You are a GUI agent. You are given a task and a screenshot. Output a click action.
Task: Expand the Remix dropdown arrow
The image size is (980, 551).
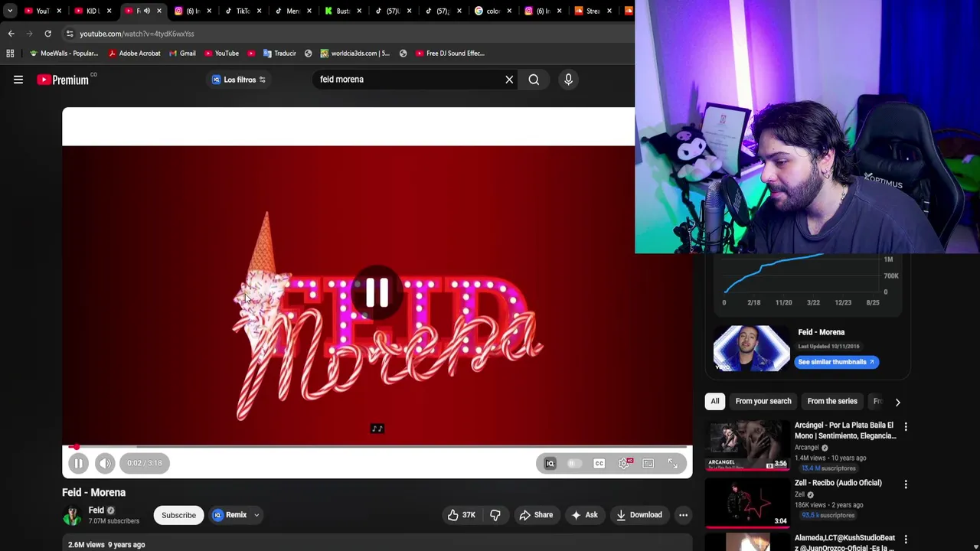point(256,515)
